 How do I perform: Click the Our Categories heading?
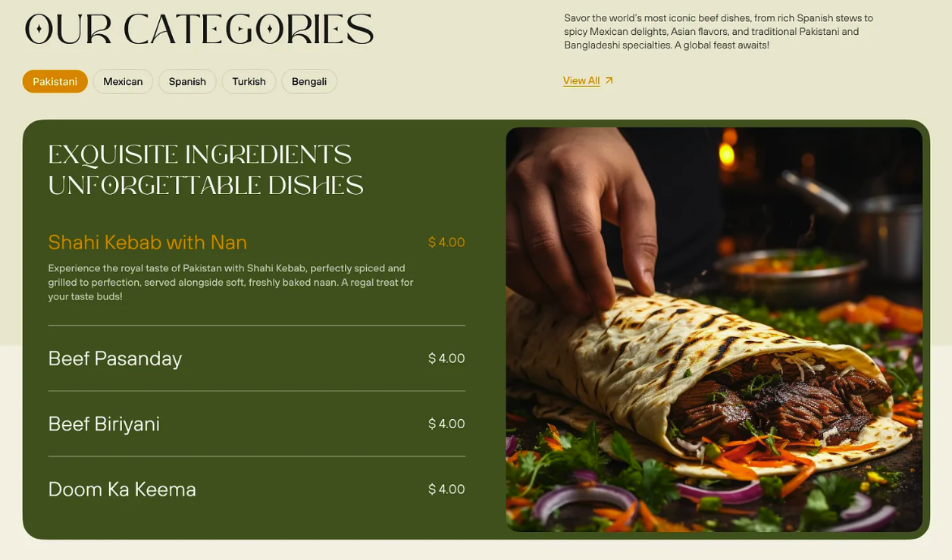pos(199,30)
